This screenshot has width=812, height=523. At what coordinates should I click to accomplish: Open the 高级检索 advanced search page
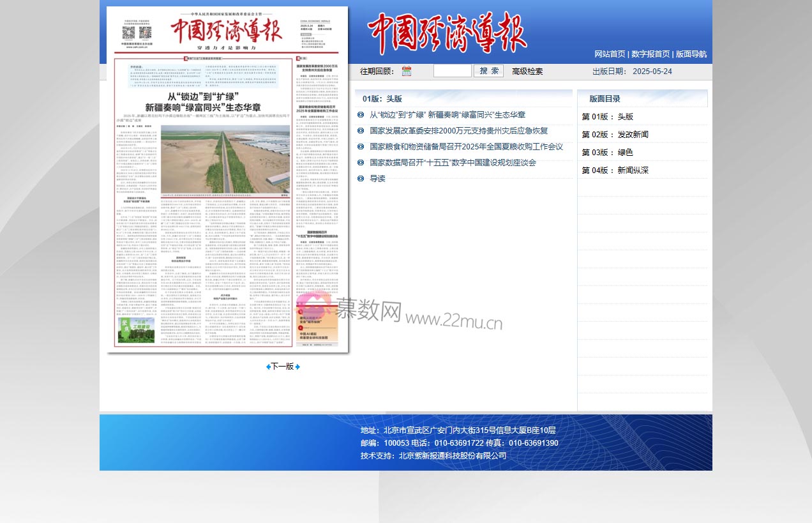[x=526, y=71]
